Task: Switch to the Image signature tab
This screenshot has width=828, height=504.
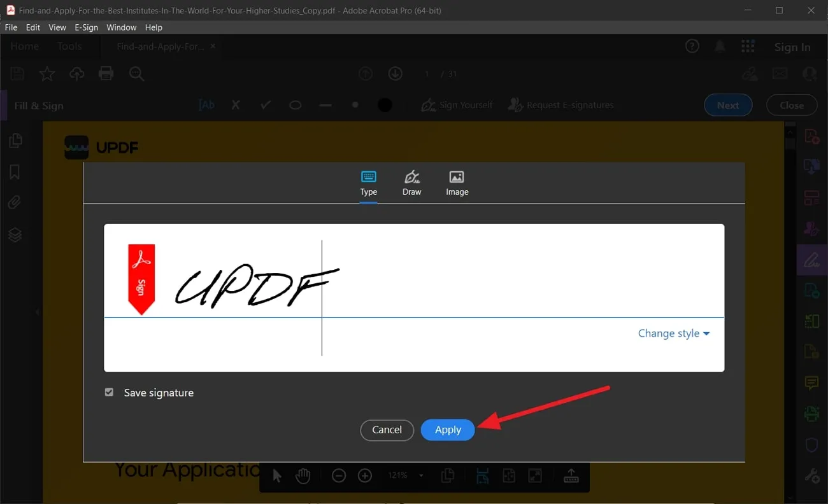Action: (457, 183)
